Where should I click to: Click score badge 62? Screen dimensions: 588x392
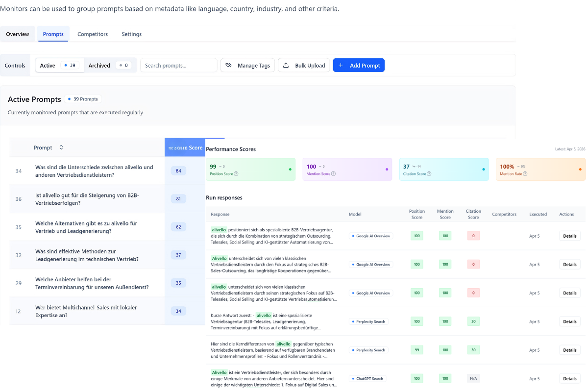pos(178,227)
